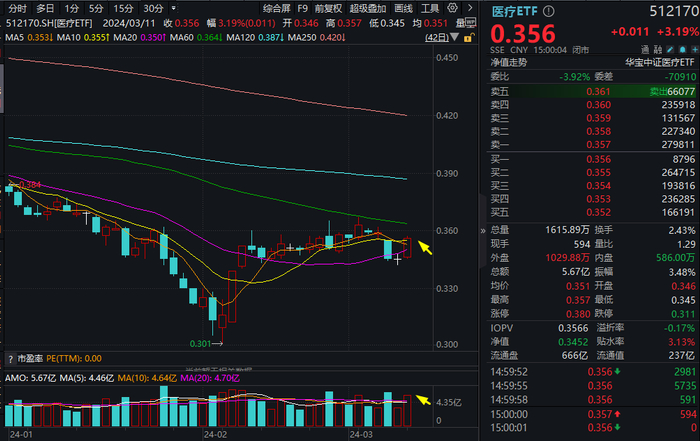Click the 通 marker beside 融

point(645,50)
